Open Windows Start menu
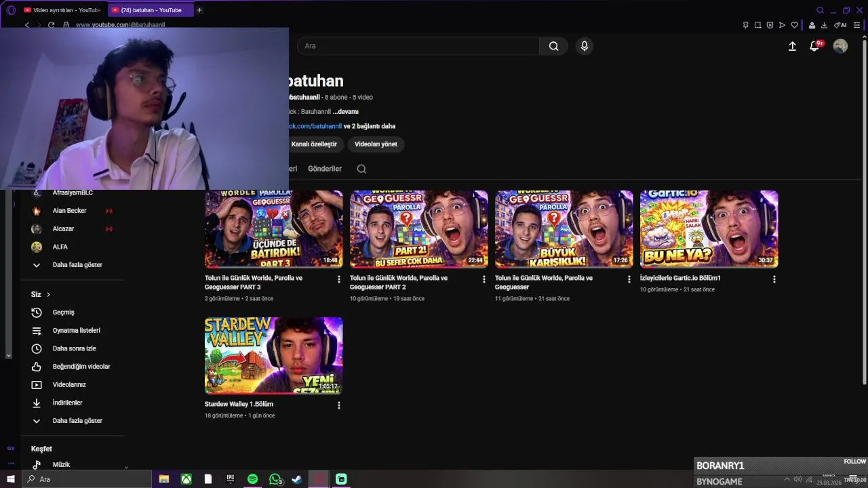Screen dimensions: 868x488 10,479
